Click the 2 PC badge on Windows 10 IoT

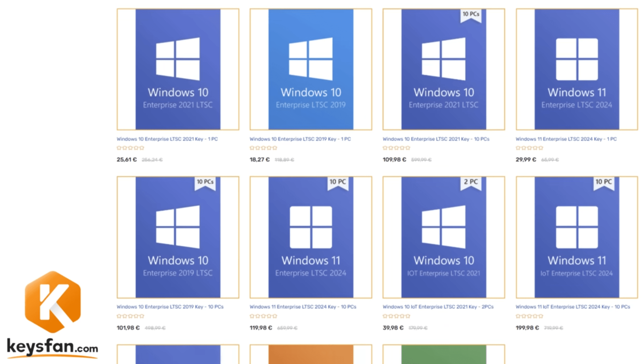pyautogui.click(x=471, y=182)
